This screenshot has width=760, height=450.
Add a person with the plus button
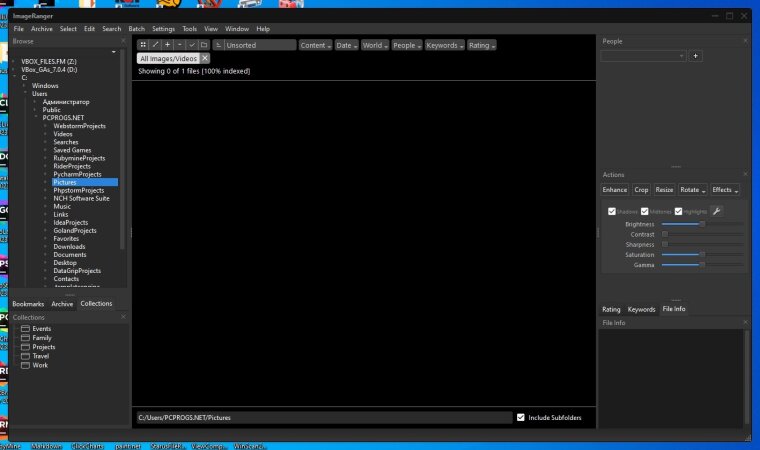point(696,56)
